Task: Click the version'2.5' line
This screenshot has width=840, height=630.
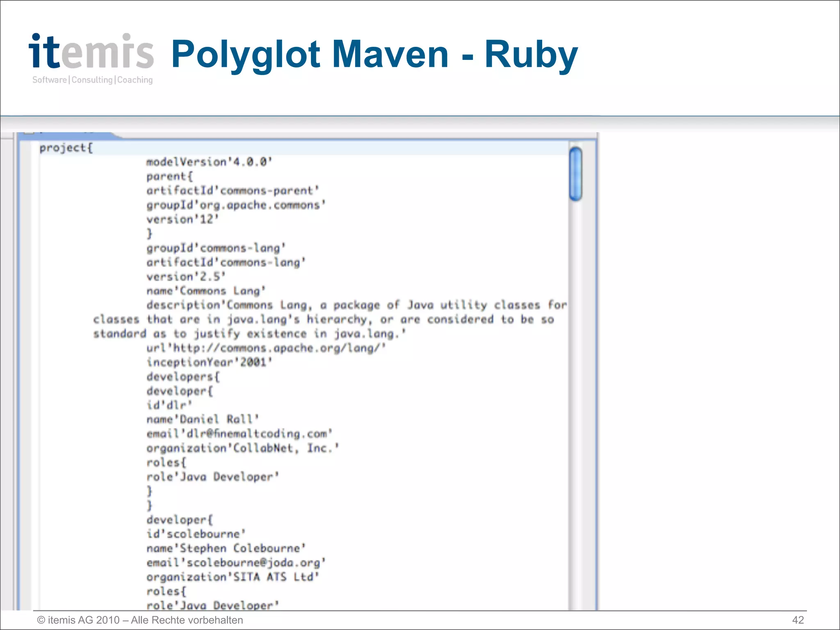Action: [186, 277]
